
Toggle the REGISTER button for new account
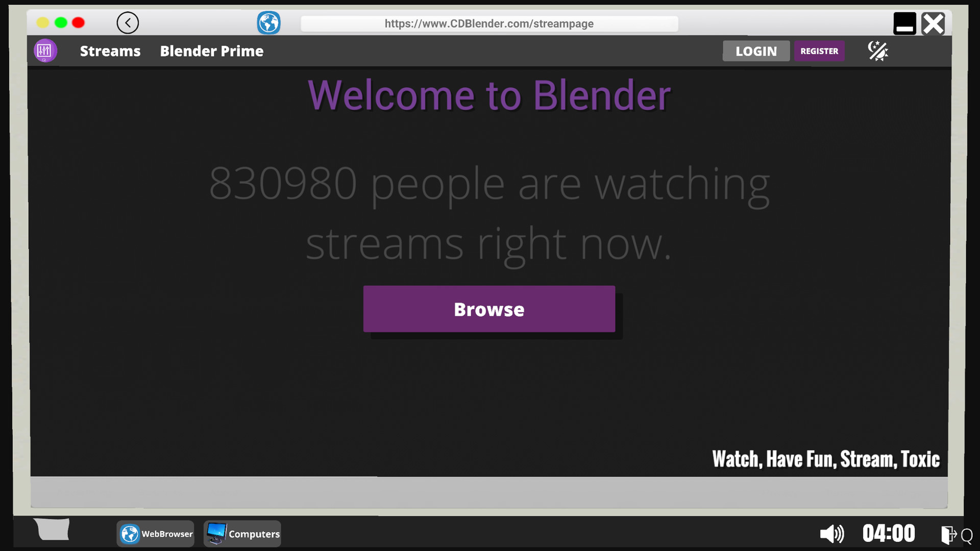[x=819, y=51]
